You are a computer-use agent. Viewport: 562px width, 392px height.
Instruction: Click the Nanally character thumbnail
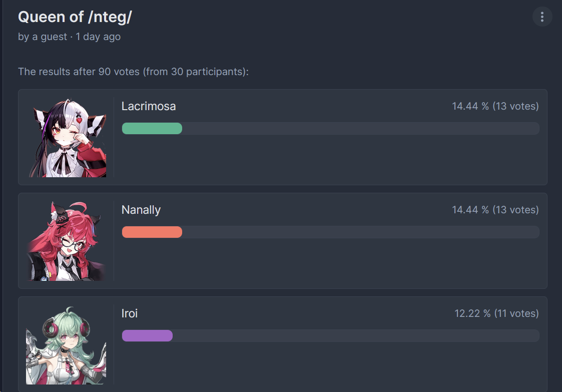click(66, 241)
